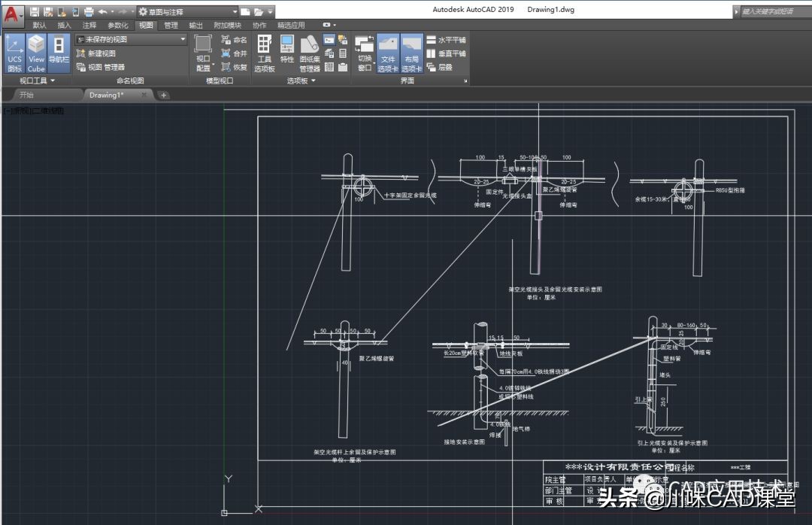Toggle the 文件选项卡 file tabs display

tap(388, 53)
